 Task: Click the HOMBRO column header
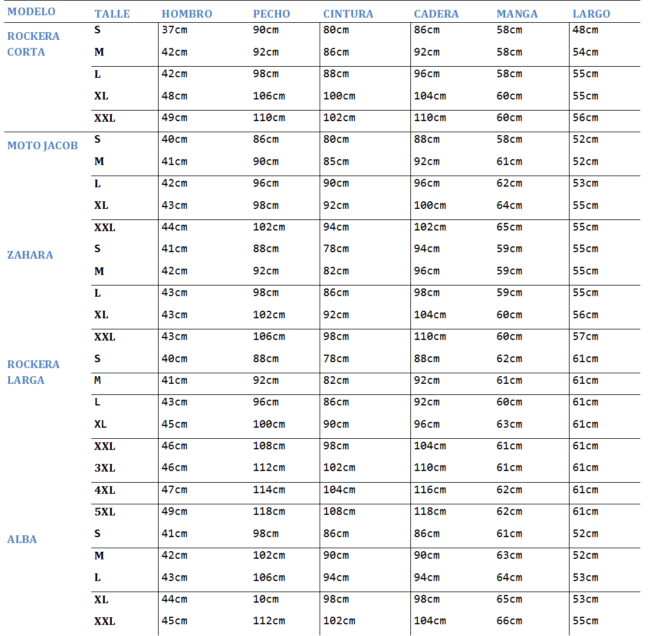pos(187,14)
